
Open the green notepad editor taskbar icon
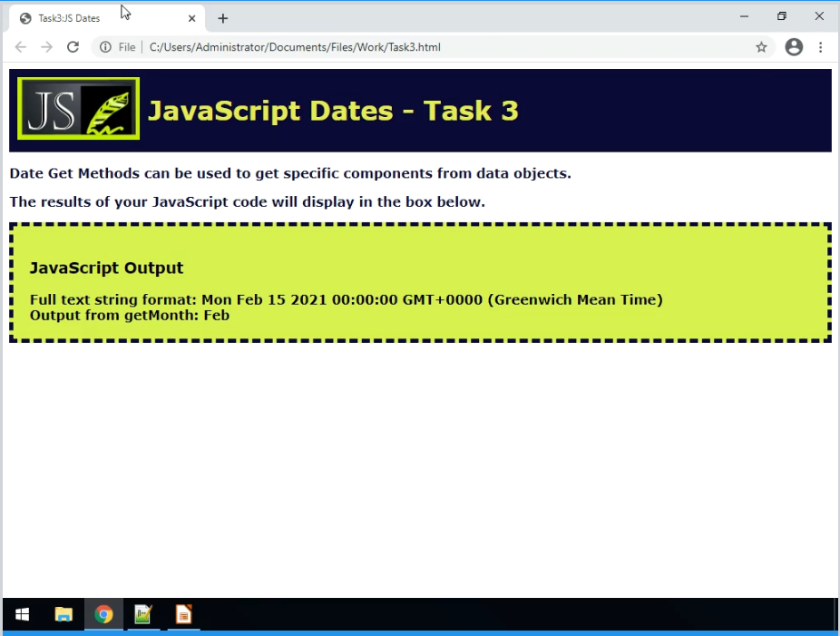(143, 614)
